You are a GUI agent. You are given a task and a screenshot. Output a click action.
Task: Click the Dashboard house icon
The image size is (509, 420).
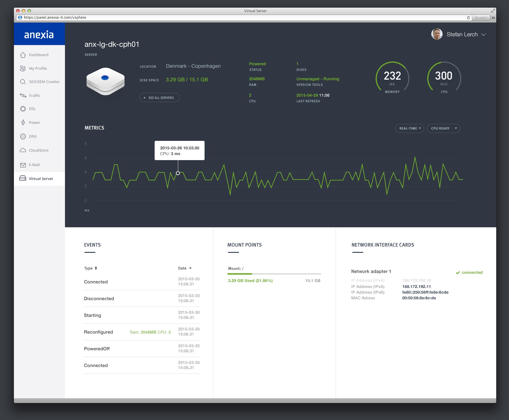[x=23, y=55]
